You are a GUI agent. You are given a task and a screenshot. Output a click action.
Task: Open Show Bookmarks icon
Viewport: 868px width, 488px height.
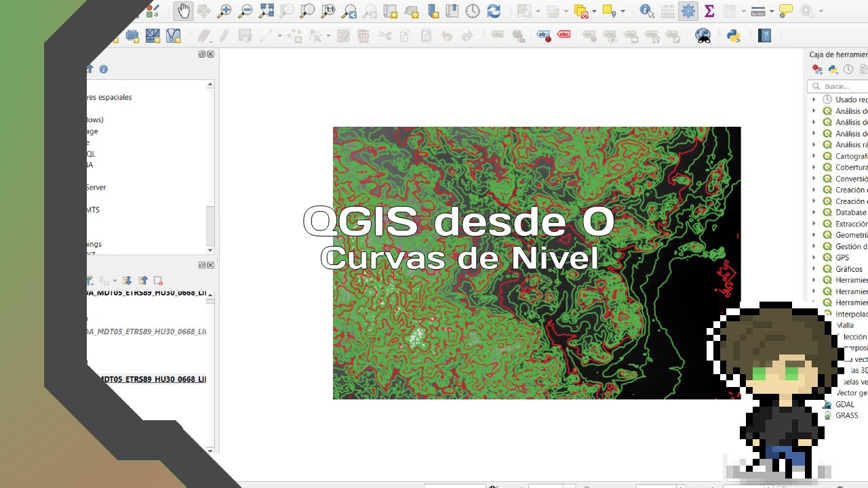(x=452, y=11)
